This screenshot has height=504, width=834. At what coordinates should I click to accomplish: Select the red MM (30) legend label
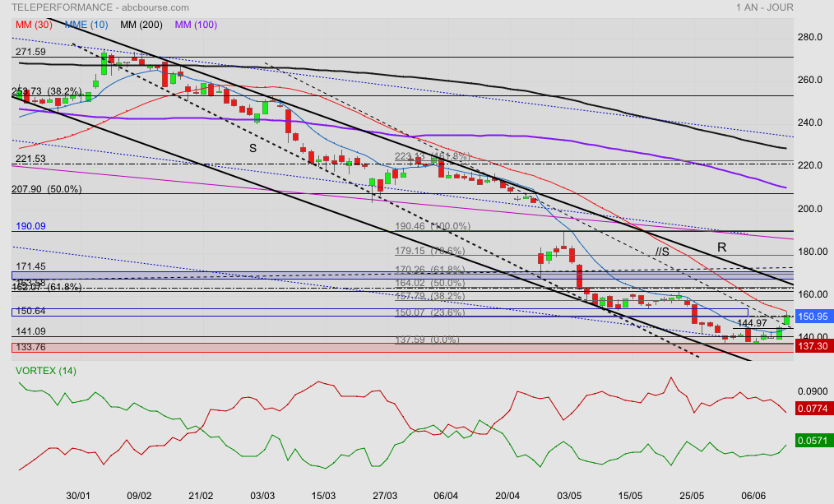point(34,25)
